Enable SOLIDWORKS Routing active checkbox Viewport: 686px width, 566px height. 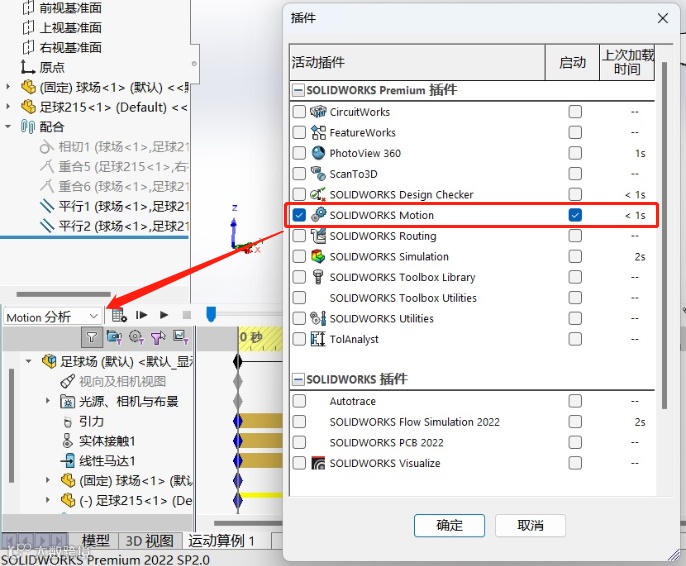299,236
